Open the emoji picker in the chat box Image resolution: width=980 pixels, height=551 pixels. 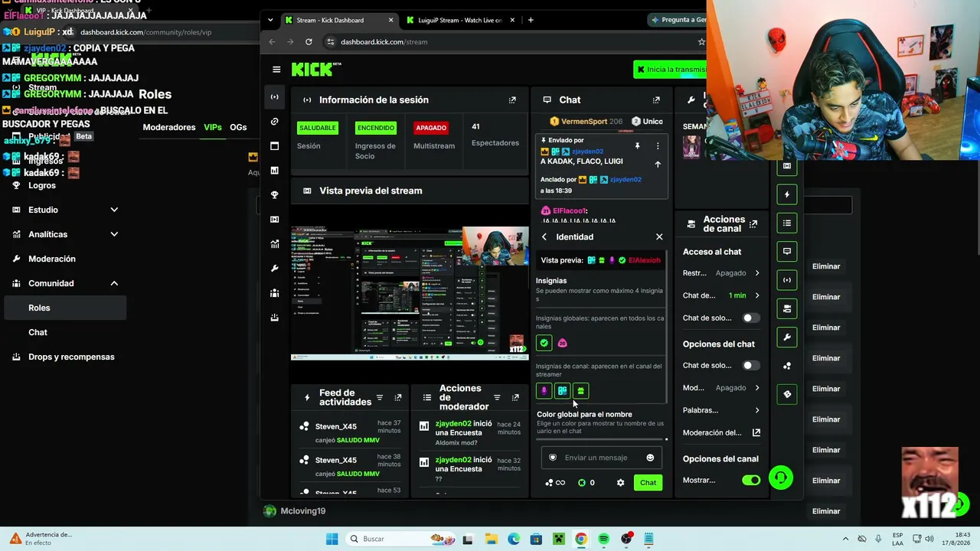pos(650,458)
